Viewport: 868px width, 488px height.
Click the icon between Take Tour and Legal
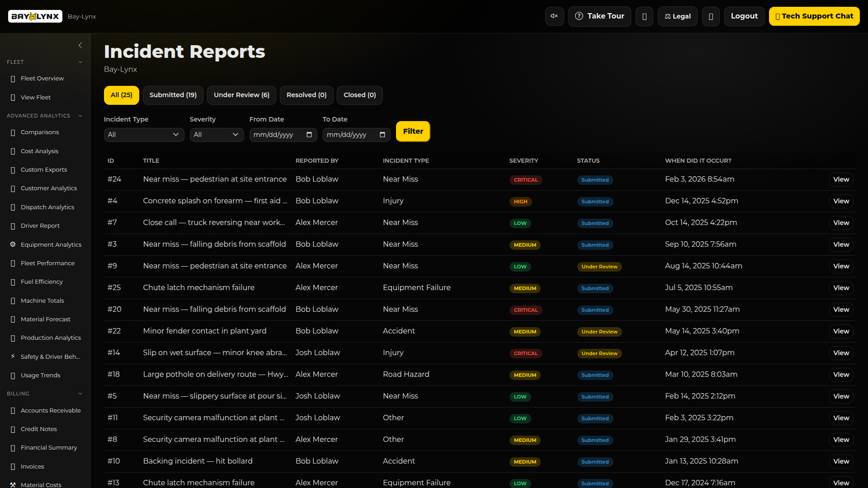point(644,16)
